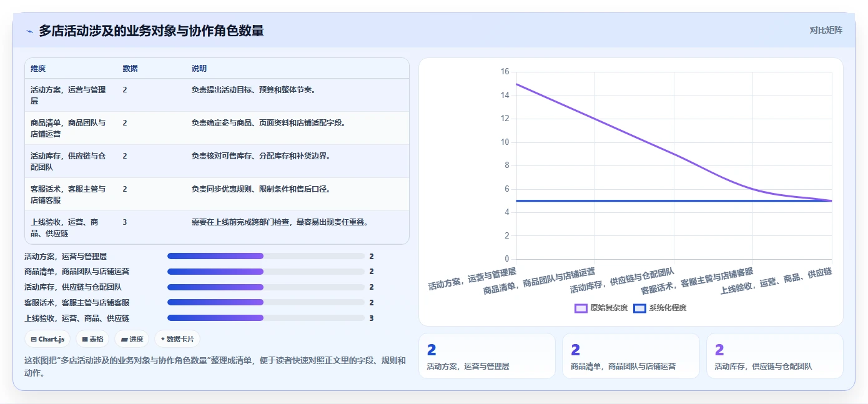
Task: Click the progress bar for 客服话术，客服主管与店铺客服
Action: (x=266, y=302)
